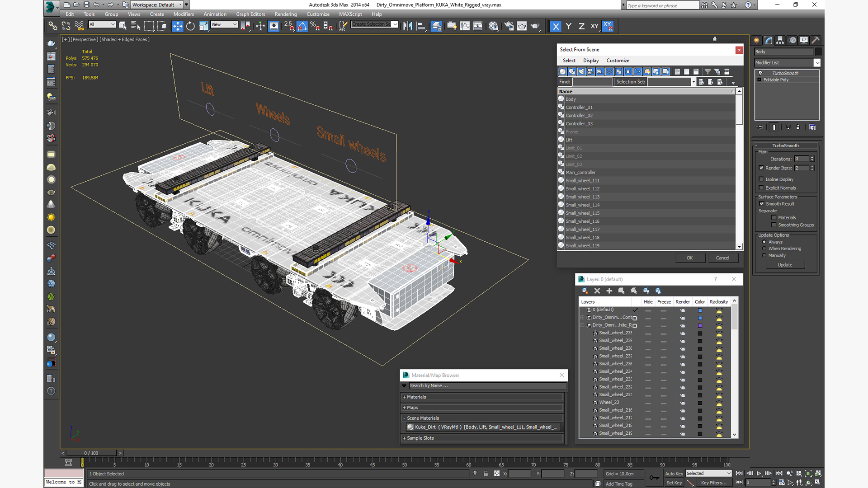Open the Align tool

click(421, 26)
